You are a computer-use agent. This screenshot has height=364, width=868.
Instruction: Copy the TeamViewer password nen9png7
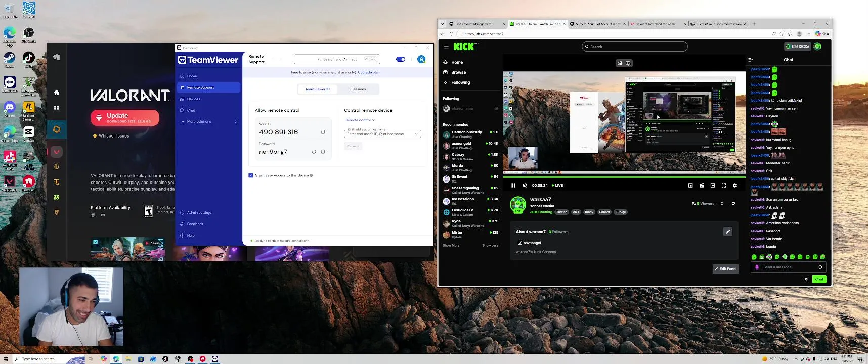coord(323,152)
